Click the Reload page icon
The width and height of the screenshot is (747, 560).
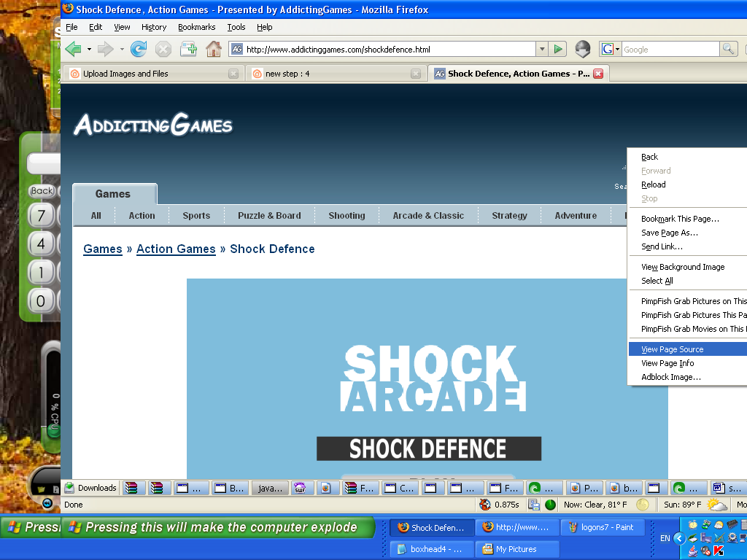138,49
